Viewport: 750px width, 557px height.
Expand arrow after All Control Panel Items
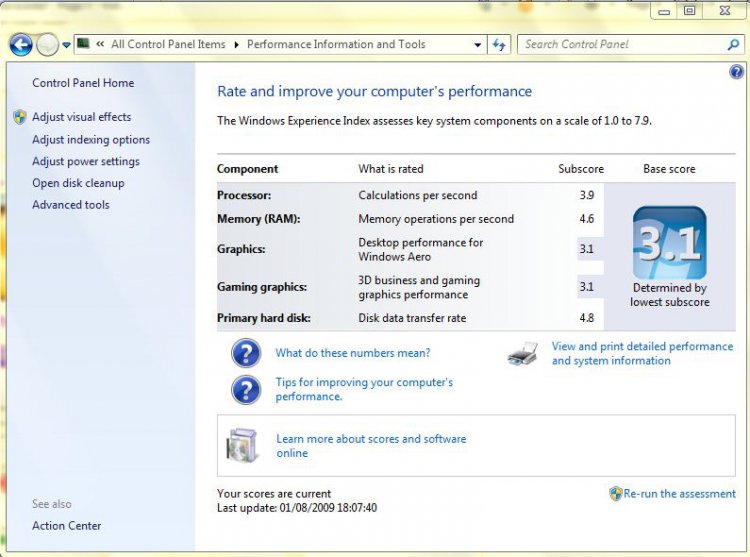pos(236,45)
